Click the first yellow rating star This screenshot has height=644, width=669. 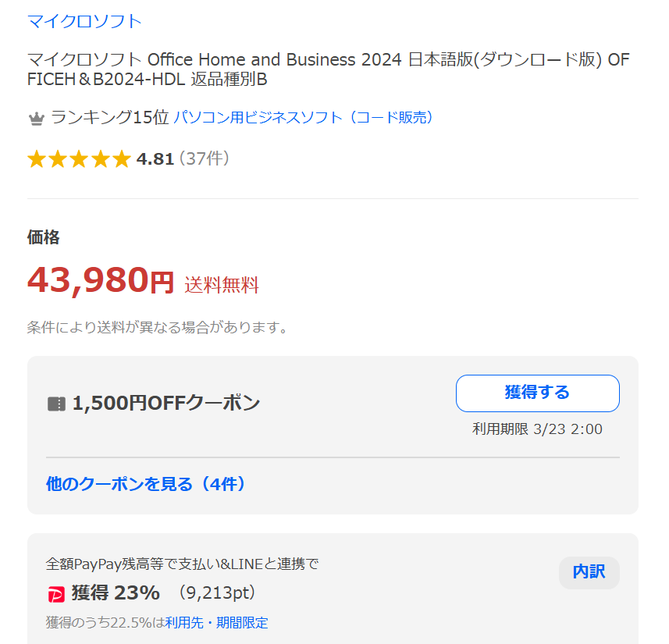(37, 159)
